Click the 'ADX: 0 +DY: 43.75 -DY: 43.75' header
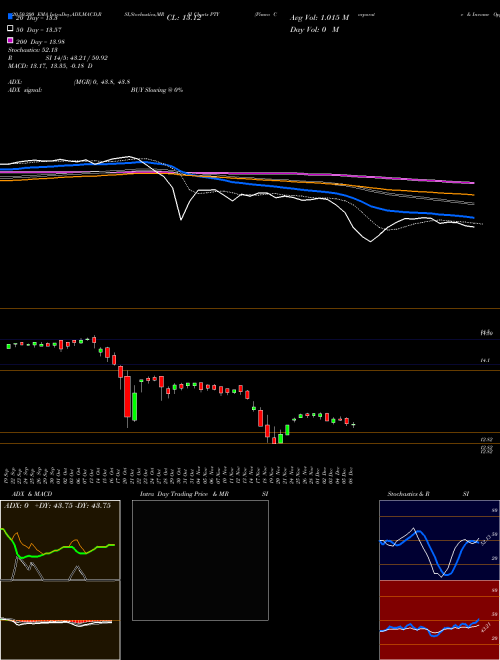 pyautogui.click(x=57, y=506)
